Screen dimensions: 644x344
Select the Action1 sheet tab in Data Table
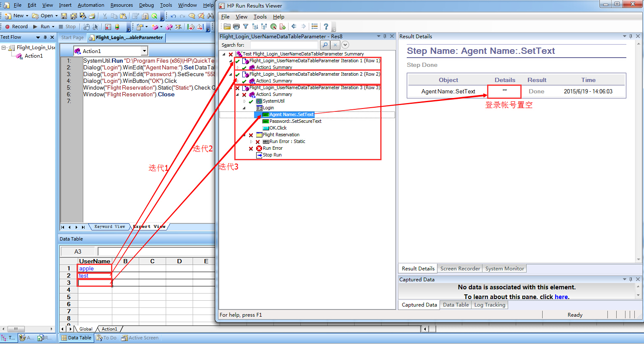109,329
